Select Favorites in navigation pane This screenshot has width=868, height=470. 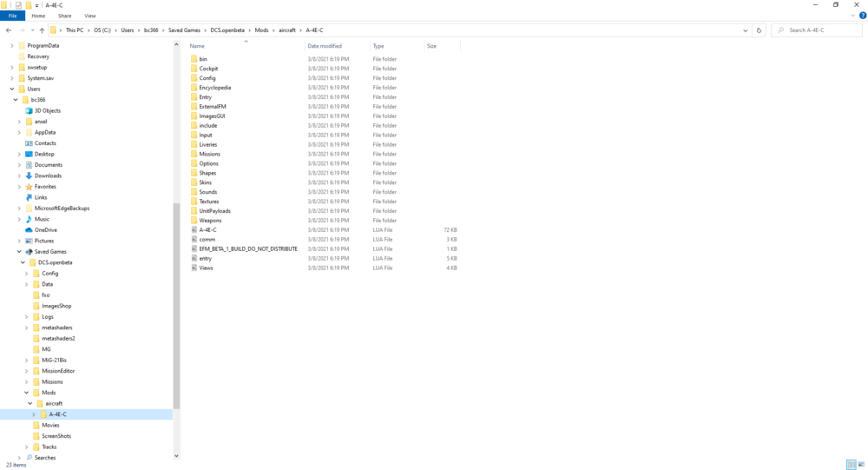coord(45,187)
